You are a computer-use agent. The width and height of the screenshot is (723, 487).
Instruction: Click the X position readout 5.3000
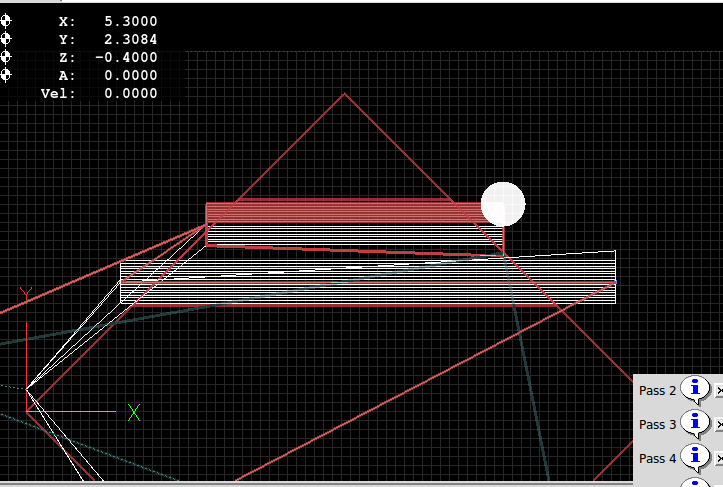(130, 21)
